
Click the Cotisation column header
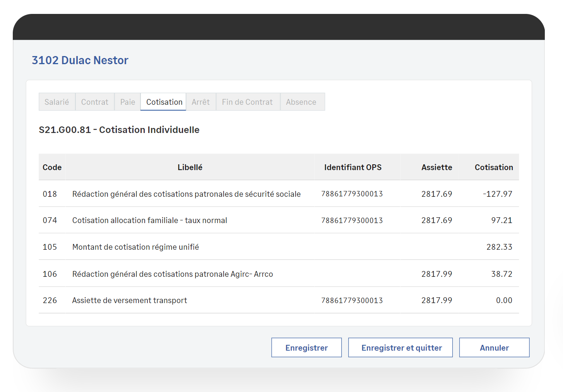pyautogui.click(x=494, y=167)
